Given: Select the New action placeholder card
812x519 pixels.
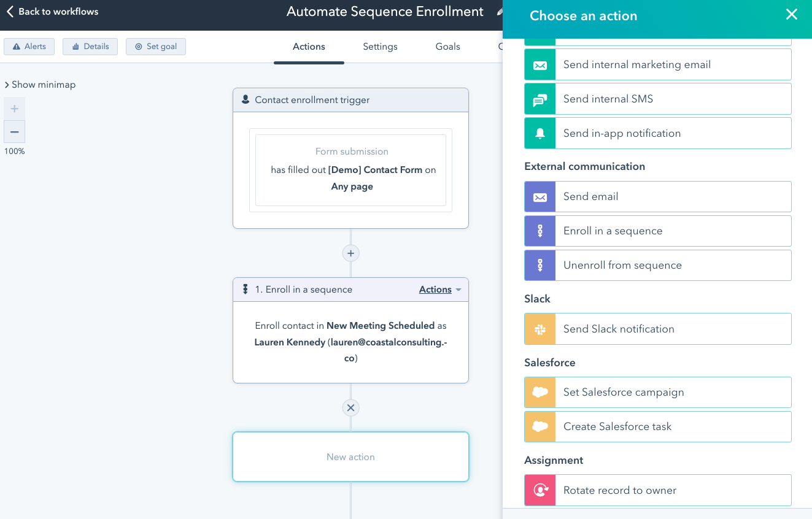Looking at the screenshot, I should tap(350, 457).
